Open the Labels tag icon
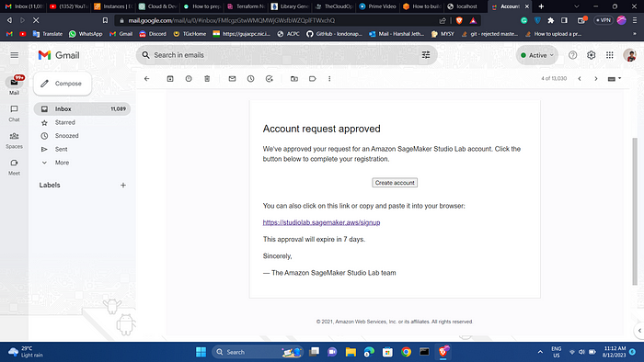The image size is (644, 362). coord(313,79)
